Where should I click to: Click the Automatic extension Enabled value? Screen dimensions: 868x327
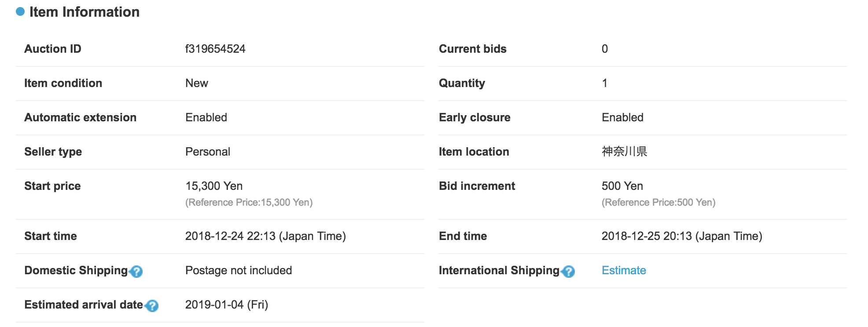[206, 117]
